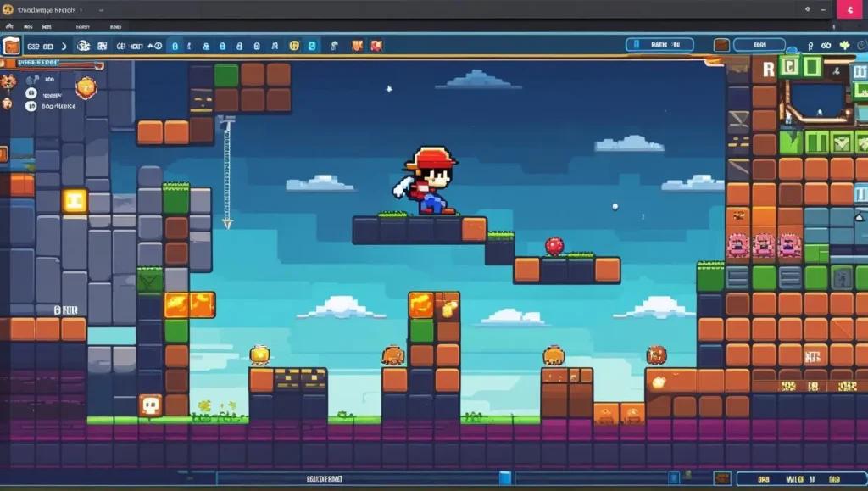The image size is (868, 491).
Task: Select the red-hat player character on the platform
Action: click(x=426, y=180)
